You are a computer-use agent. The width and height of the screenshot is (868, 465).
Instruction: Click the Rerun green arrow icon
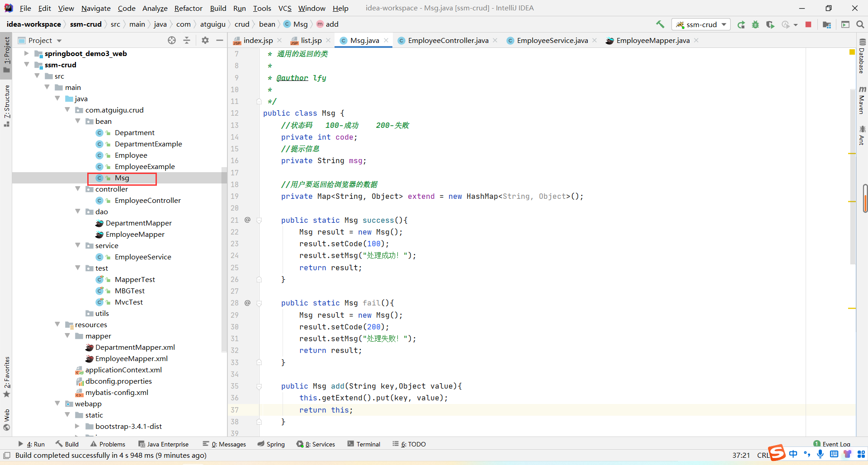click(x=741, y=24)
